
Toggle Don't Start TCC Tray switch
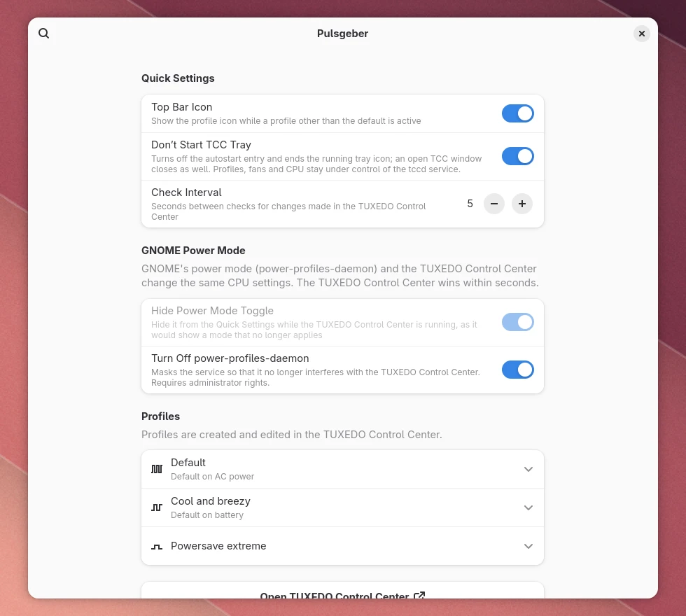click(517, 156)
